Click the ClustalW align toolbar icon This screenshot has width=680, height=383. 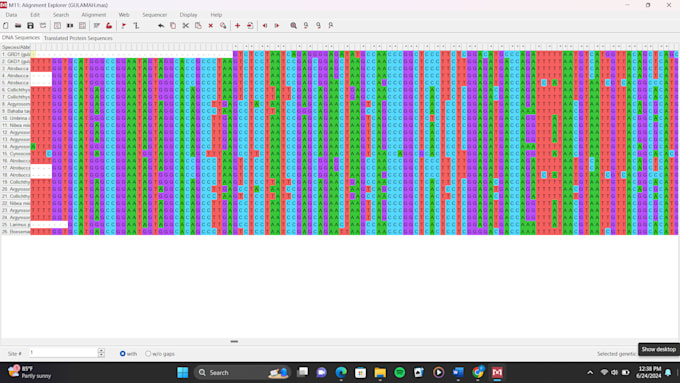coord(97,26)
